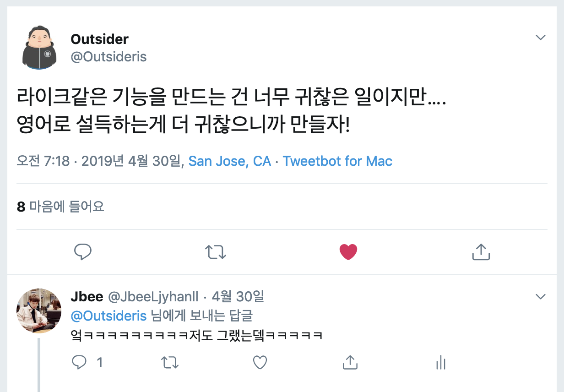The height and width of the screenshot is (392, 564).
Task: View the 8 마음에 들어요 likes list
Action: 60,207
